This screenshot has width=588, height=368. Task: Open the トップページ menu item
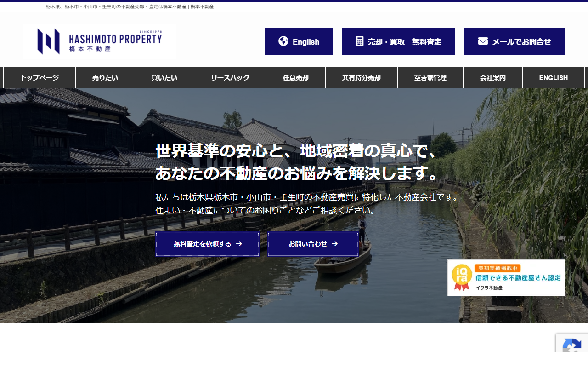point(40,78)
